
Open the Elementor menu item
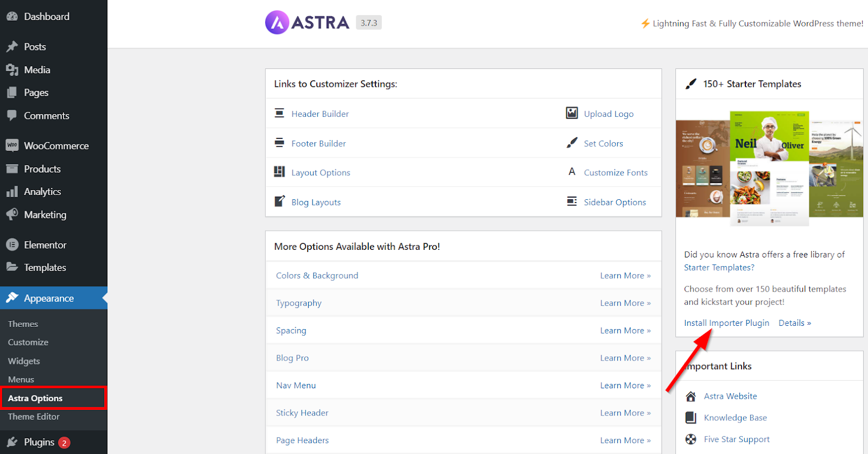pos(45,245)
